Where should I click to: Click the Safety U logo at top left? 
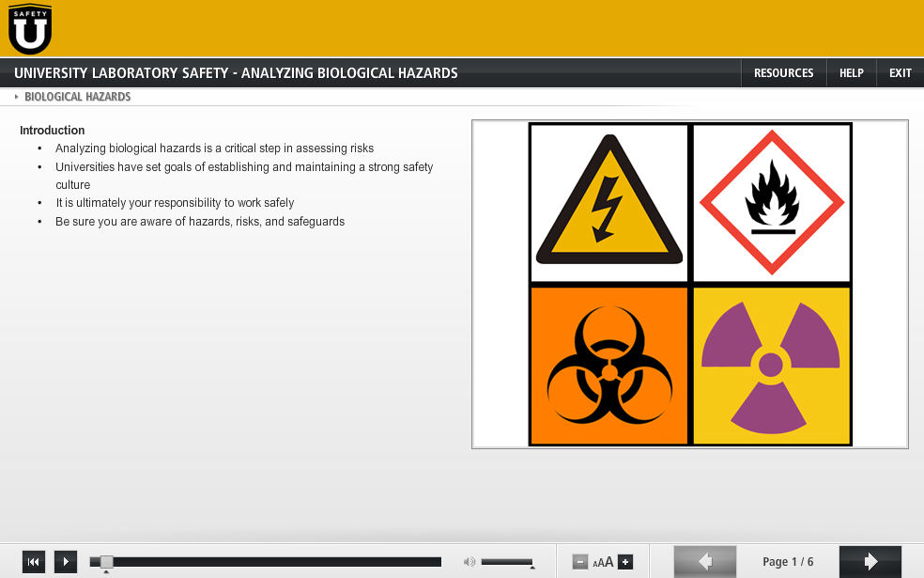[x=29, y=28]
